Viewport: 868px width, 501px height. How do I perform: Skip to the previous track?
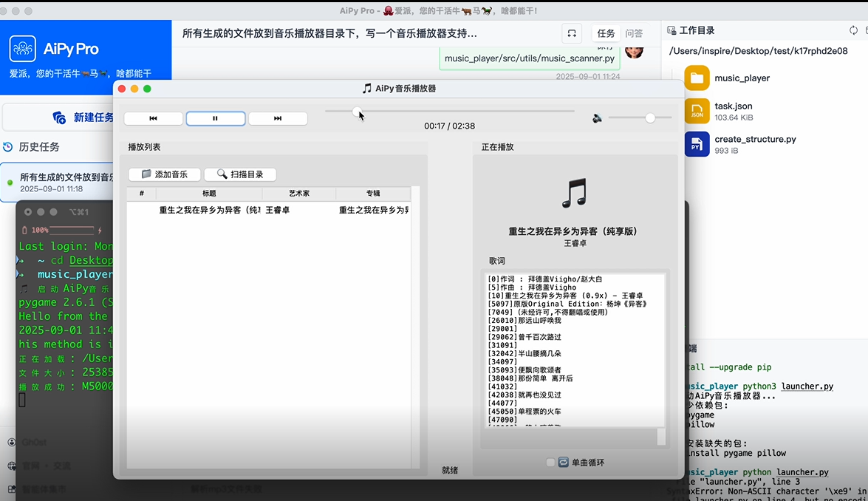[154, 118]
